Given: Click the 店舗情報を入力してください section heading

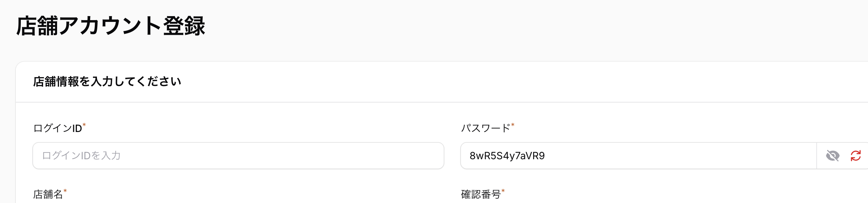Looking at the screenshot, I should pyautogui.click(x=107, y=81).
